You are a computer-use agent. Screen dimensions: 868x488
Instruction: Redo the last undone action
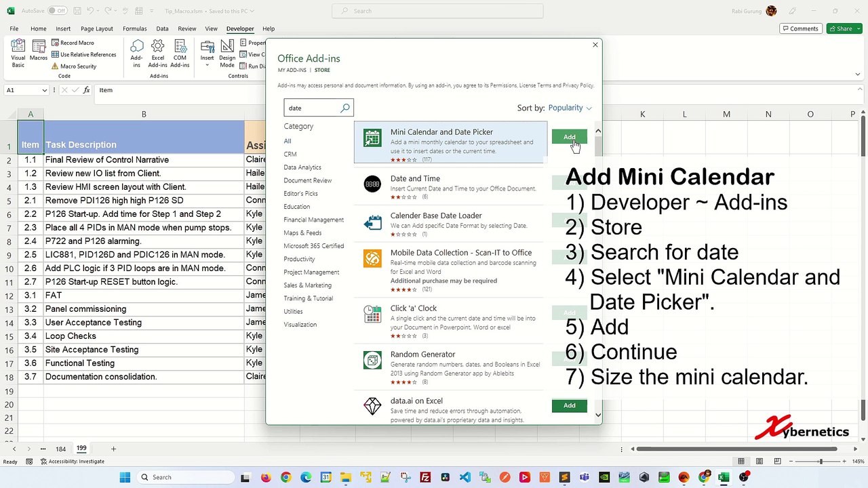pyautogui.click(x=108, y=11)
